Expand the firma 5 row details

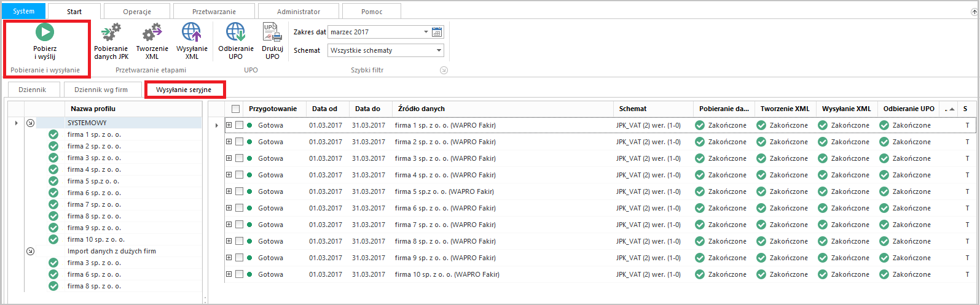coord(229,191)
